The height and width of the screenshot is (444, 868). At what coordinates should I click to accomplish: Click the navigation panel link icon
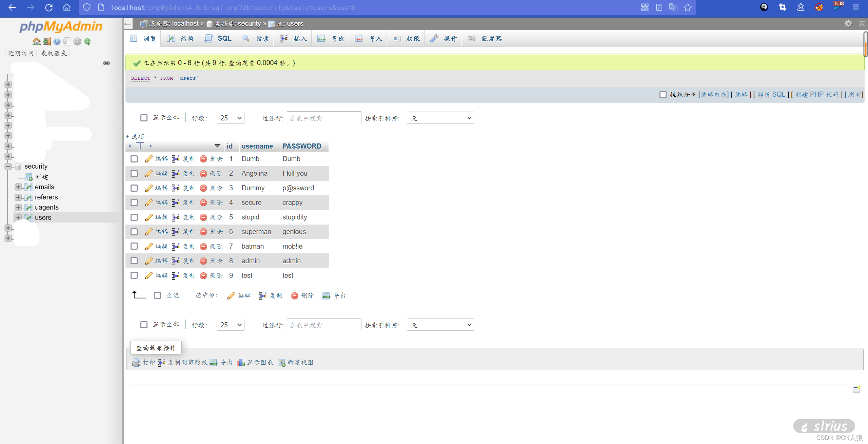click(x=106, y=63)
